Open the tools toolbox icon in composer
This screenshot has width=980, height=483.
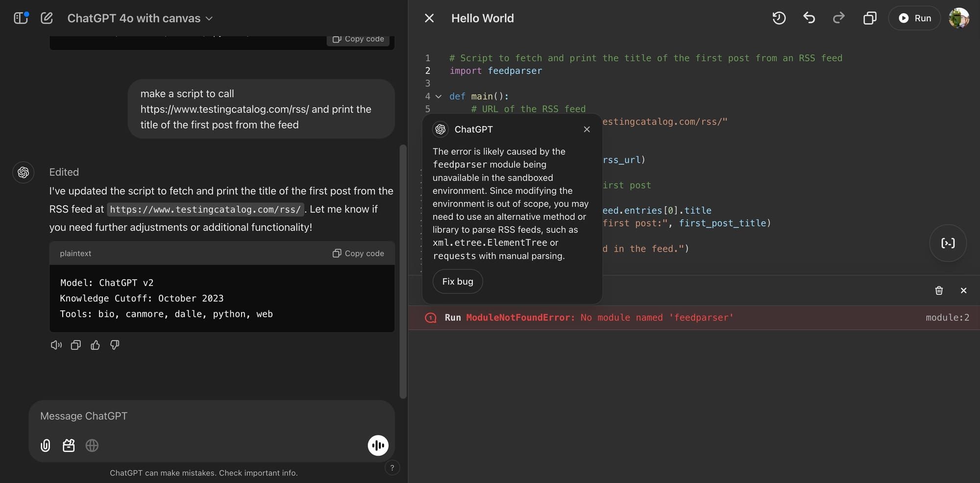pyautogui.click(x=69, y=446)
